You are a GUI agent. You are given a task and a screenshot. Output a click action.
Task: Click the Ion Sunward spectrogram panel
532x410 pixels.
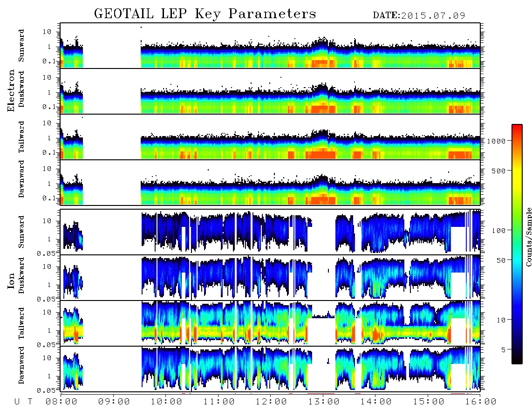pos(270,232)
